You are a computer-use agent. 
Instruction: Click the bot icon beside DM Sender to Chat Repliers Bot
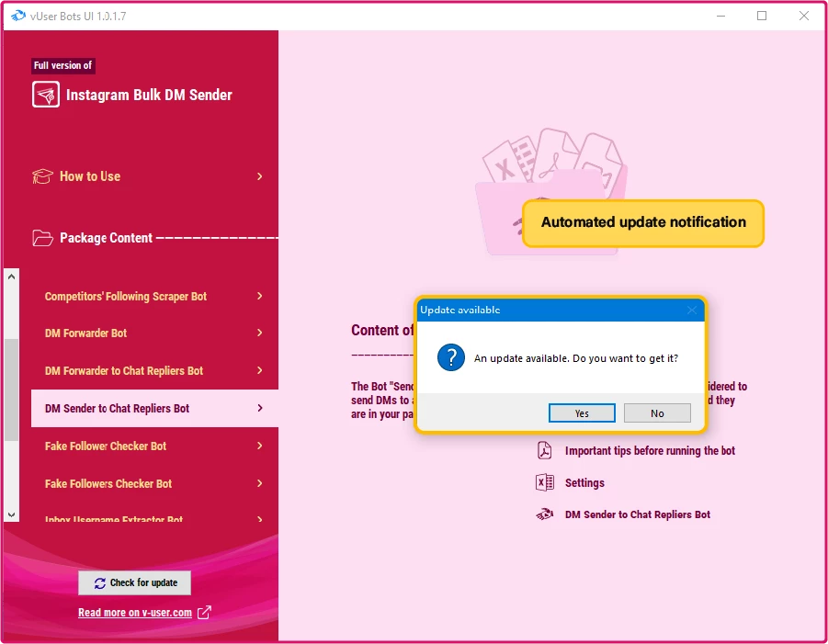(544, 514)
